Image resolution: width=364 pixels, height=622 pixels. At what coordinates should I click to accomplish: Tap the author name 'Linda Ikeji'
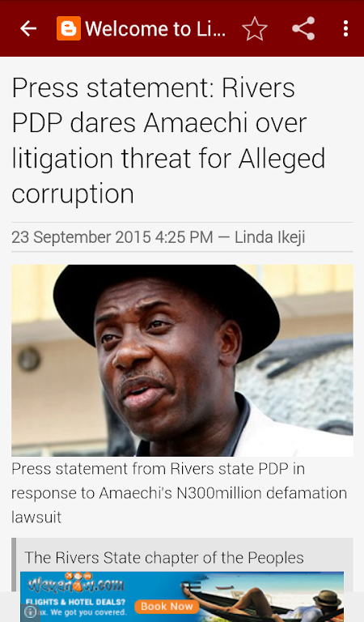coord(269,237)
